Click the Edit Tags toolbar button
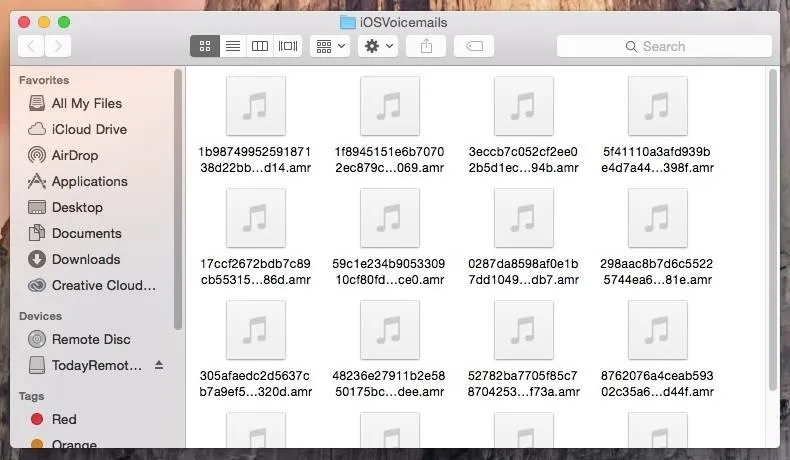The width and height of the screenshot is (790, 460). [x=474, y=46]
